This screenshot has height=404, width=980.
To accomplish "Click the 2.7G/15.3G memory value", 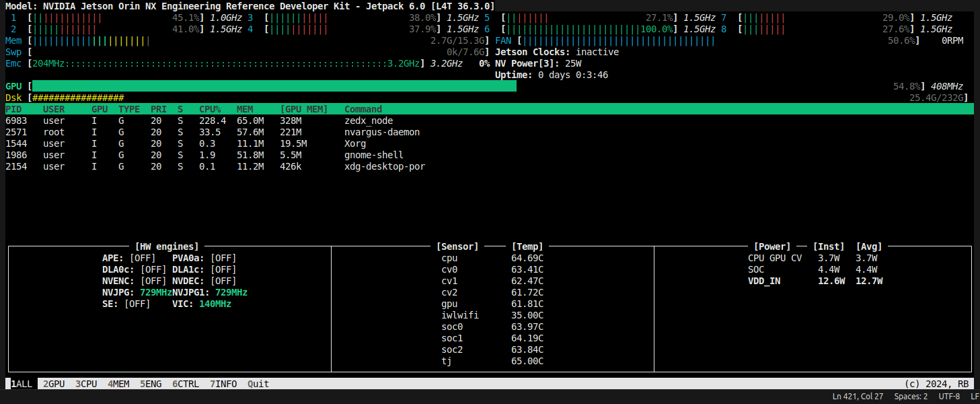I will [457, 40].
